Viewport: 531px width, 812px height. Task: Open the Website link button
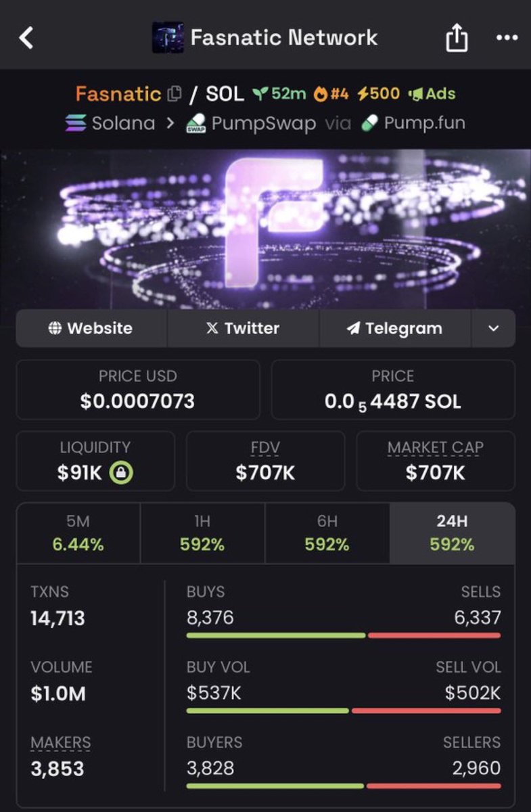point(91,328)
